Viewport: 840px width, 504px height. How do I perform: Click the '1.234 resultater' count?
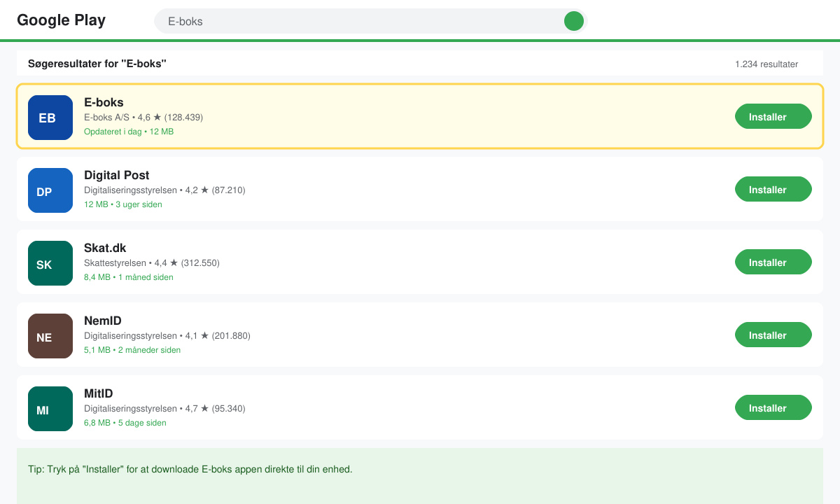766,64
